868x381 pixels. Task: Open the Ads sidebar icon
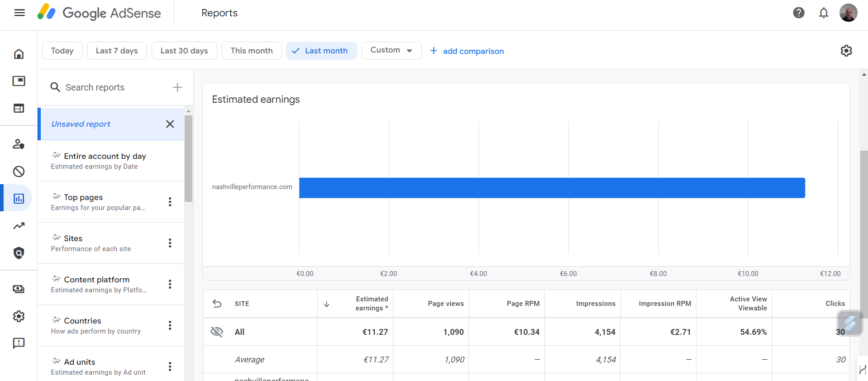pyautogui.click(x=19, y=81)
